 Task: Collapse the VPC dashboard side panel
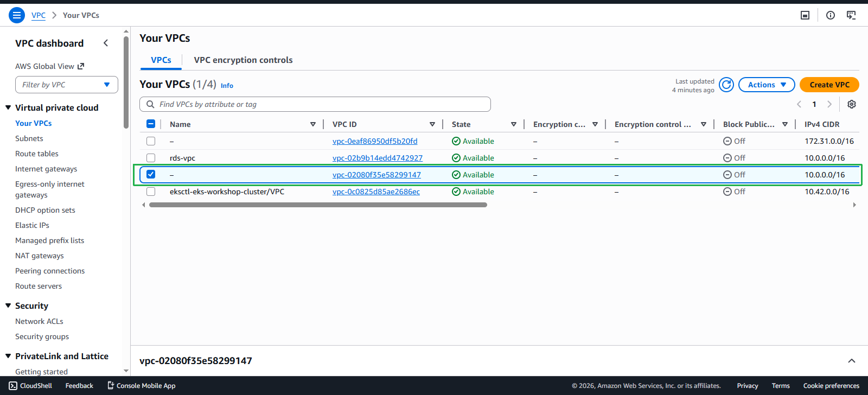(106, 43)
